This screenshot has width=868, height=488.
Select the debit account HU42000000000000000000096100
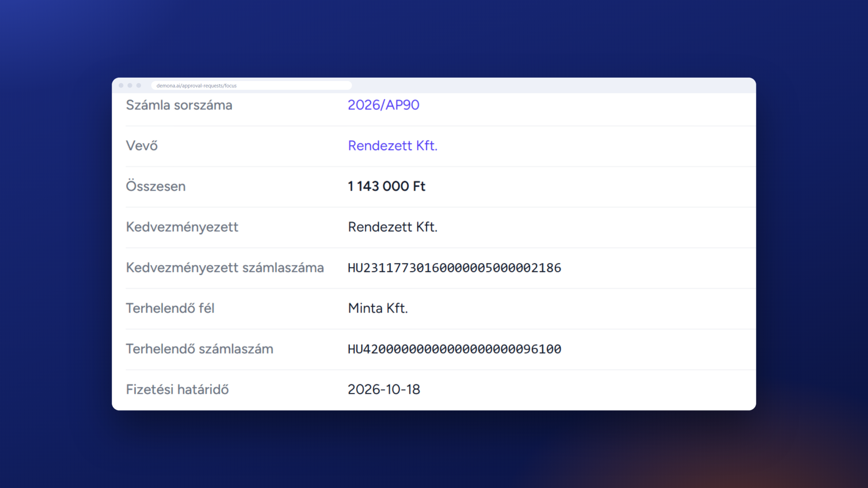(454, 349)
